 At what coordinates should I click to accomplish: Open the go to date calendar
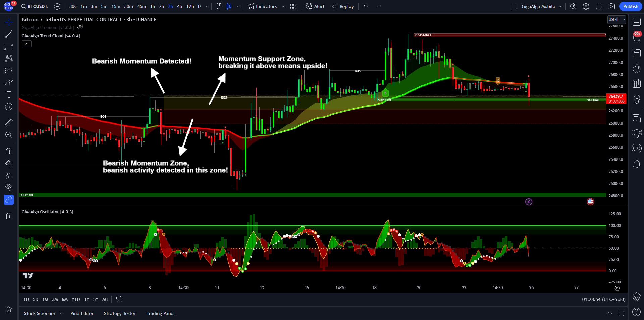119,299
